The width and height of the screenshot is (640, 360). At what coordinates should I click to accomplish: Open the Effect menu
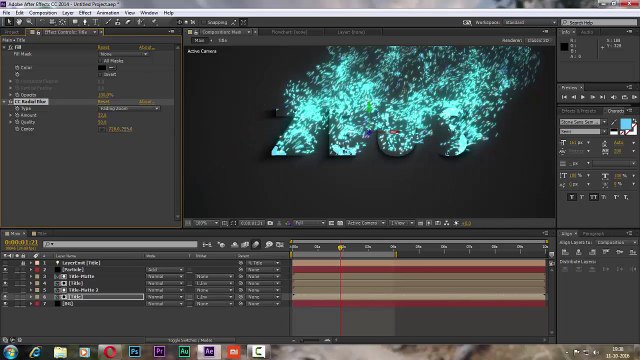[x=85, y=13]
